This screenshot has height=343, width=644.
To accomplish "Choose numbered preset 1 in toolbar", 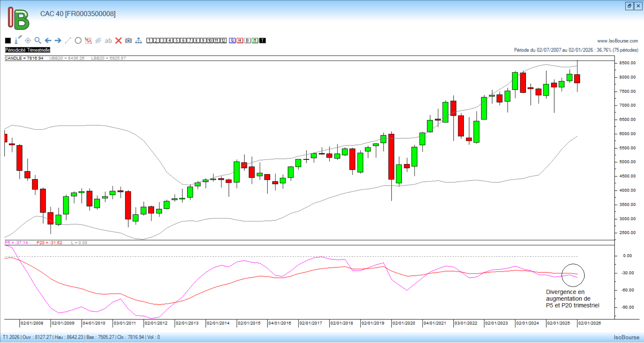I will [x=150, y=41].
